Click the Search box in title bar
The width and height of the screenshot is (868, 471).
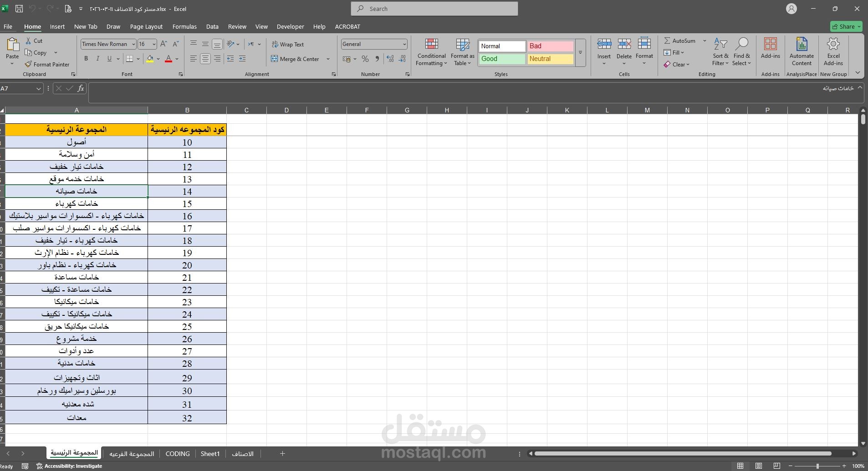(434, 9)
